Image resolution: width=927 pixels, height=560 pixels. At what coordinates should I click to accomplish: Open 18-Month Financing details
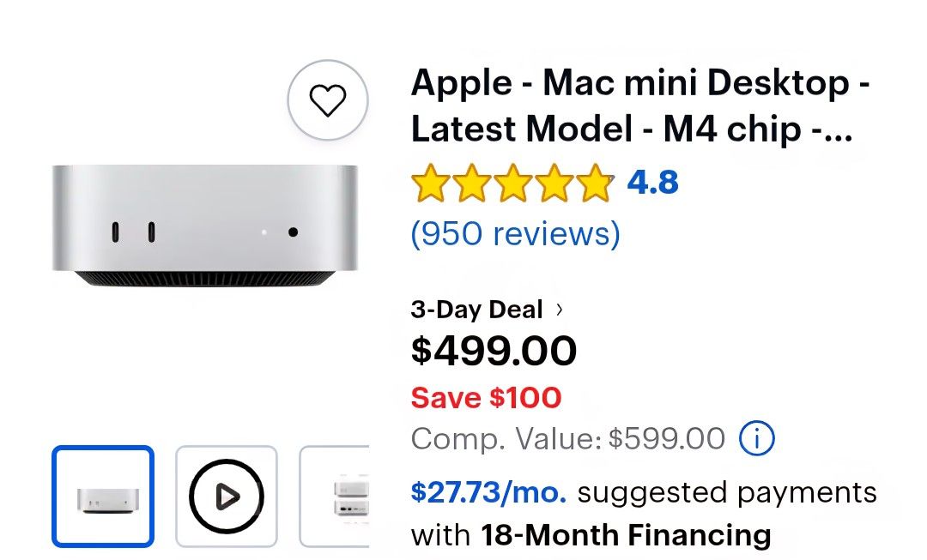coord(627,534)
